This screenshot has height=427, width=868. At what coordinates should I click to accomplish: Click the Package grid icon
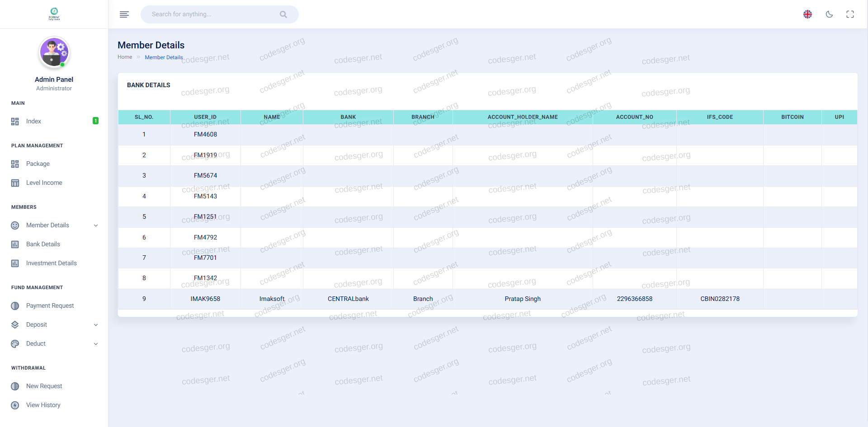point(15,164)
